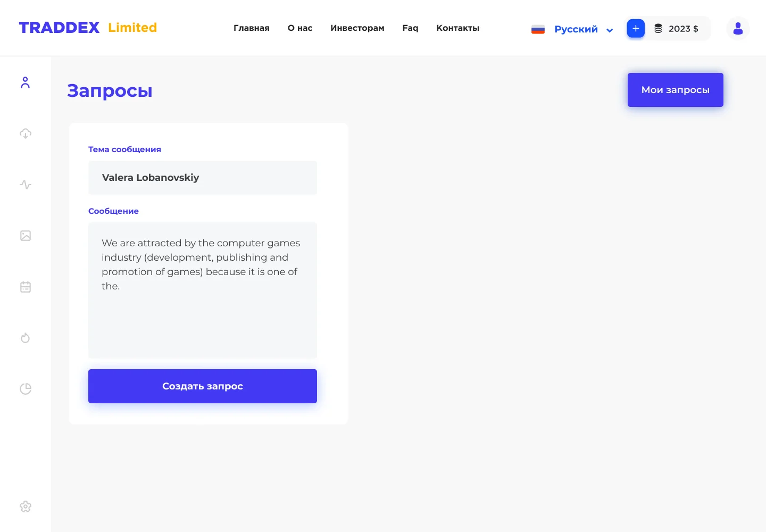Open the Мои запросы button
This screenshot has width=766, height=532.
pyautogui.click(x=676, y=90)
